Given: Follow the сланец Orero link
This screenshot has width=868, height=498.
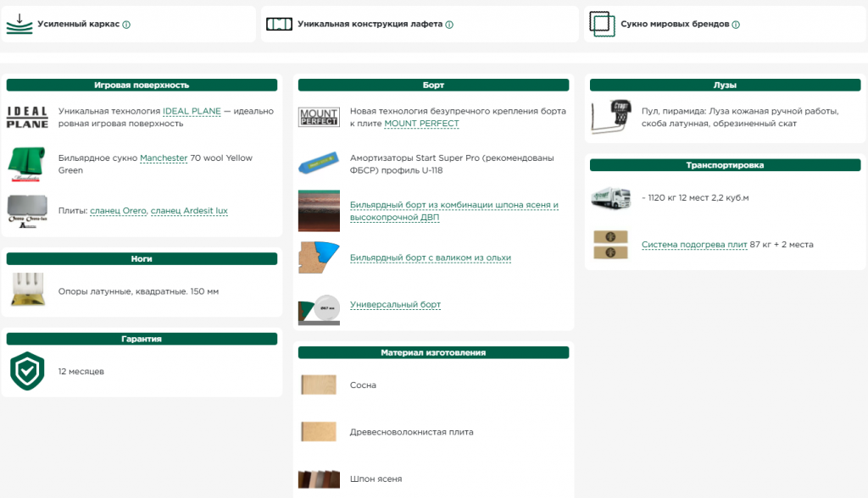Looking at the screenshot, I should pyautogui.click(x=119, y=211).
